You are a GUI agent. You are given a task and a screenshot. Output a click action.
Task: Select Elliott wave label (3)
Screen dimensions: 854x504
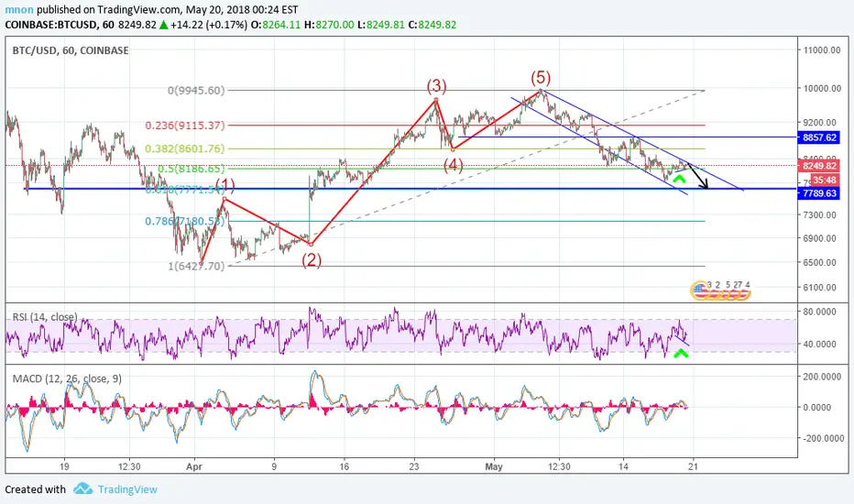point(436,85)
